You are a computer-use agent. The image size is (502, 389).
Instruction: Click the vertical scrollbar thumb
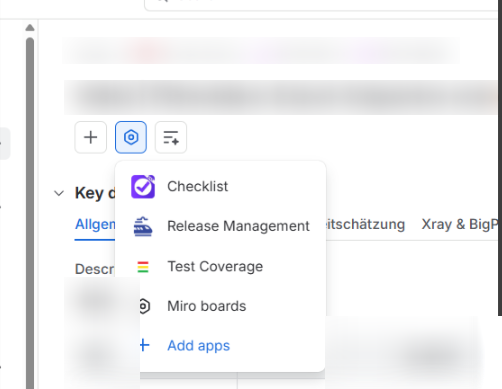(30, 213)
